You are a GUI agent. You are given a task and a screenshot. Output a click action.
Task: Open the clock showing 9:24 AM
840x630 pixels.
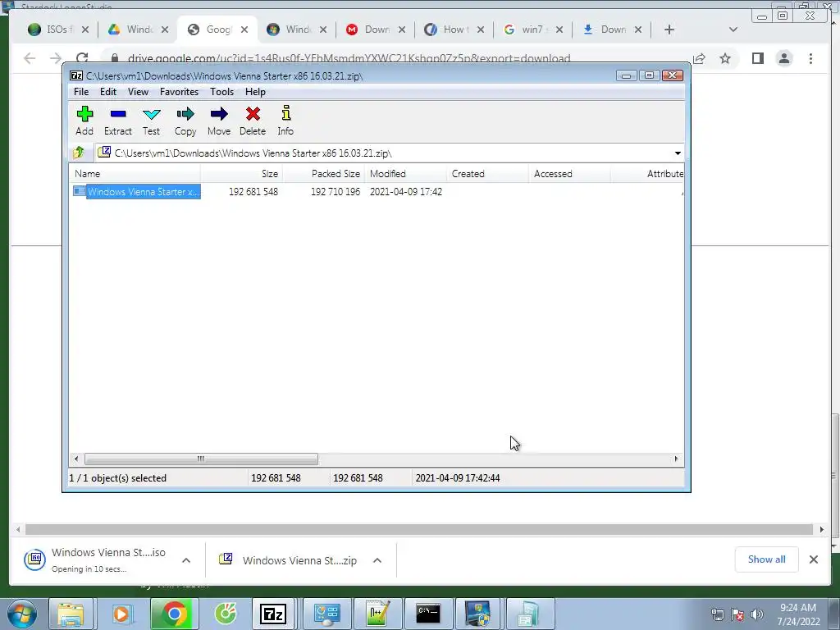coord(798,614)
